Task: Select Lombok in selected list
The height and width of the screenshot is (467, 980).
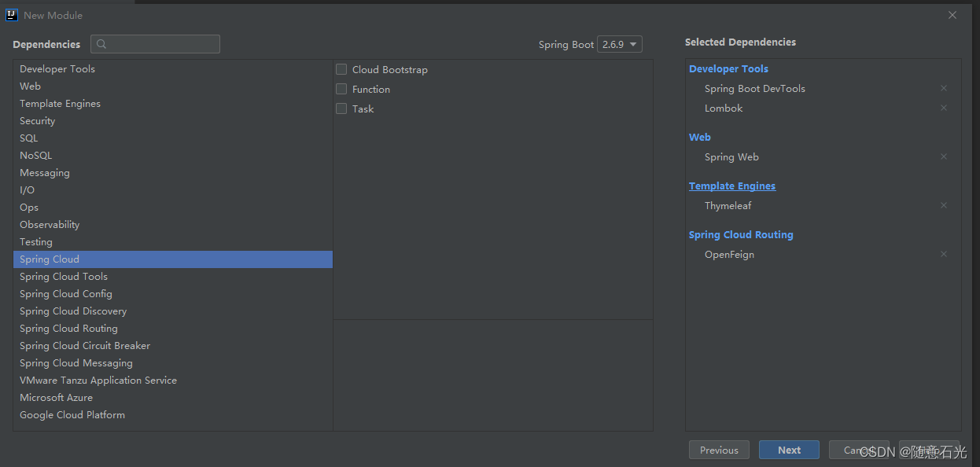Action: (x=724, y=108)
